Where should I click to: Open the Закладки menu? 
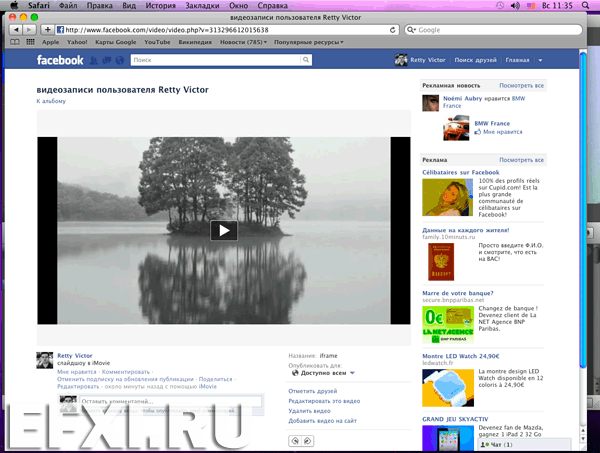pyautogui.click(x=202, y=5)
